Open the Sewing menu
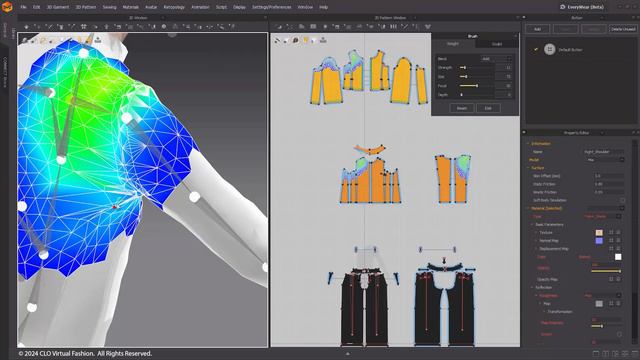 point(109,7)
